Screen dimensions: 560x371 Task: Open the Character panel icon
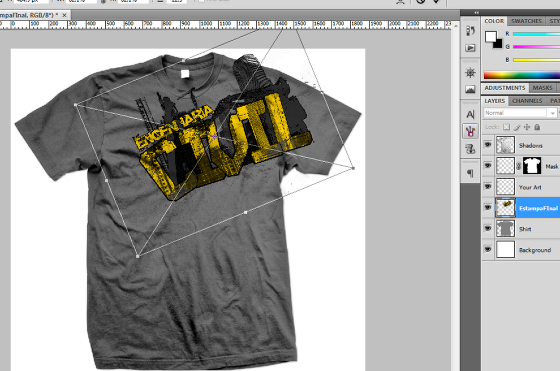[x=470, y=114]
